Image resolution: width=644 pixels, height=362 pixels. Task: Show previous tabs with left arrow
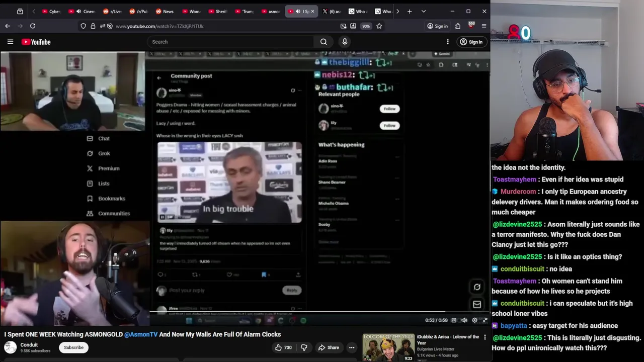coord(34,11)
